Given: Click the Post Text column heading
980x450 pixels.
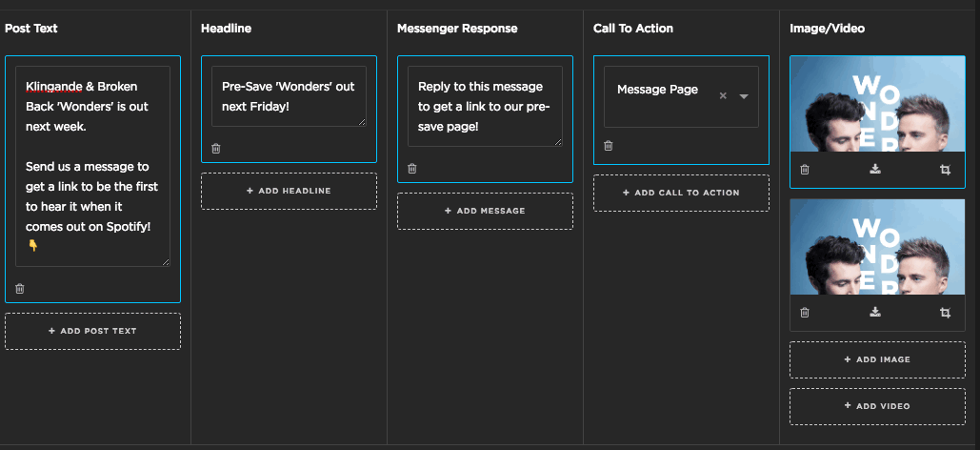Looking at the screenshot, I should pos(31,29).
